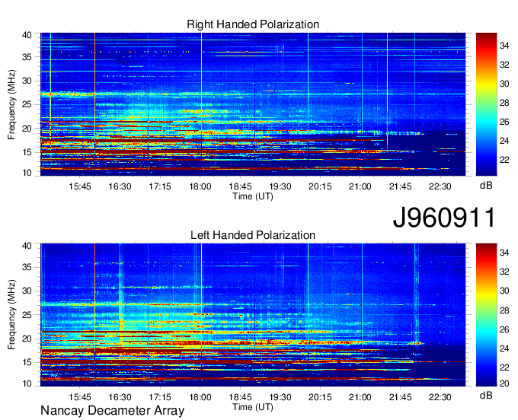This screenshot has height=420, width=518.
Task: Click the 34 dB tick on Right Handed color bar
Action: [x=504, y=46]
